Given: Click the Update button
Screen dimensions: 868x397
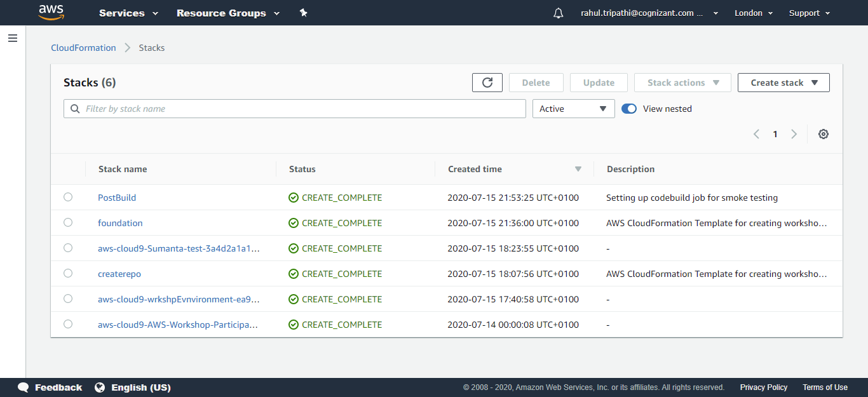Looking at the screenshot, I should pyautogui.click(x=599, y=83).
